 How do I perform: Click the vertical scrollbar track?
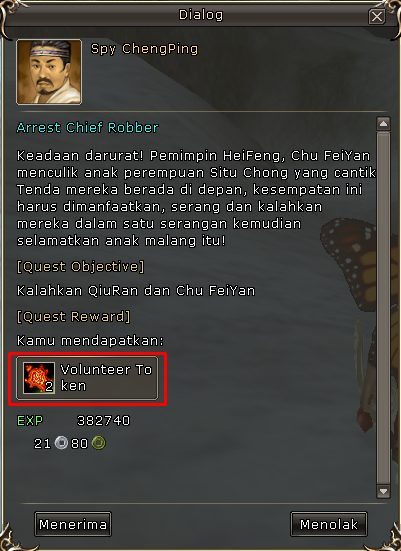[x=383, y=307]
